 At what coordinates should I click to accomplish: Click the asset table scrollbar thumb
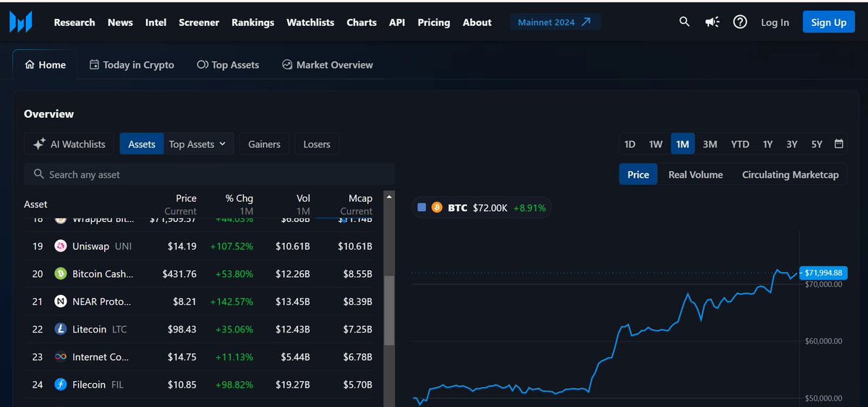(389, 310)
